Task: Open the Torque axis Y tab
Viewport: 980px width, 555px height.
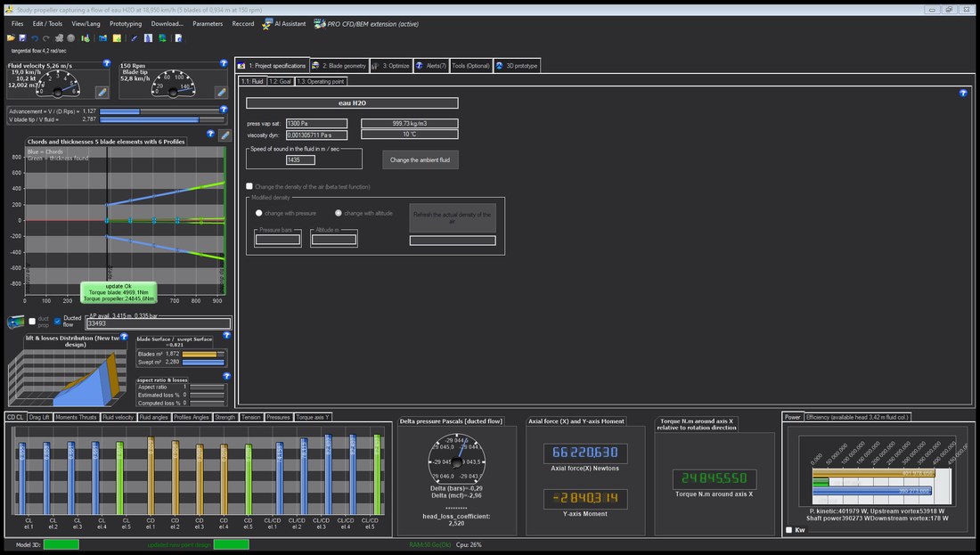Action: point(313,417)
